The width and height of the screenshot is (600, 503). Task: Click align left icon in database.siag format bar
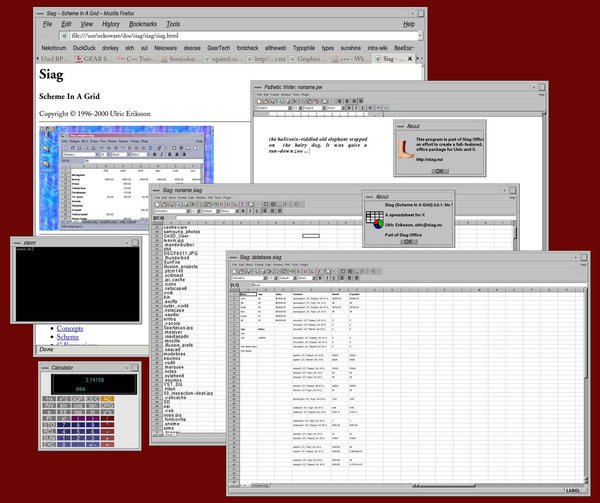point(342,278)
